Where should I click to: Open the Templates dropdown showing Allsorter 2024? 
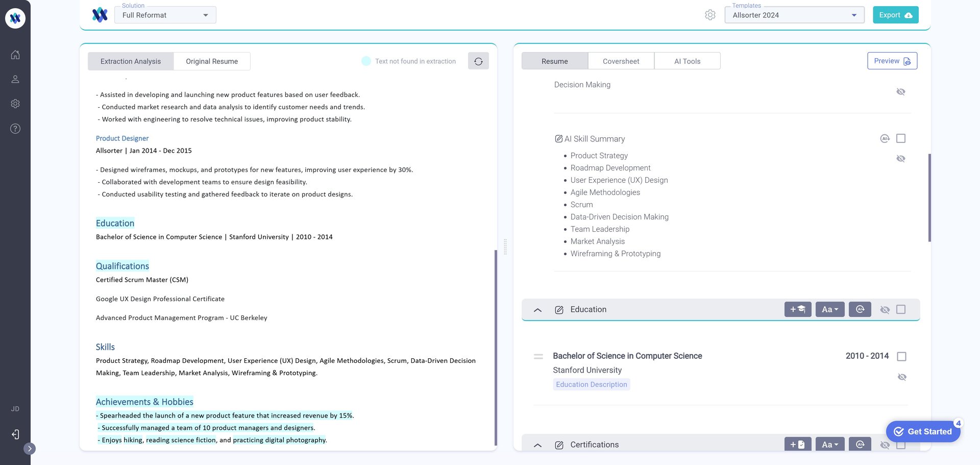pyautogui.click(x=795, y=15)
